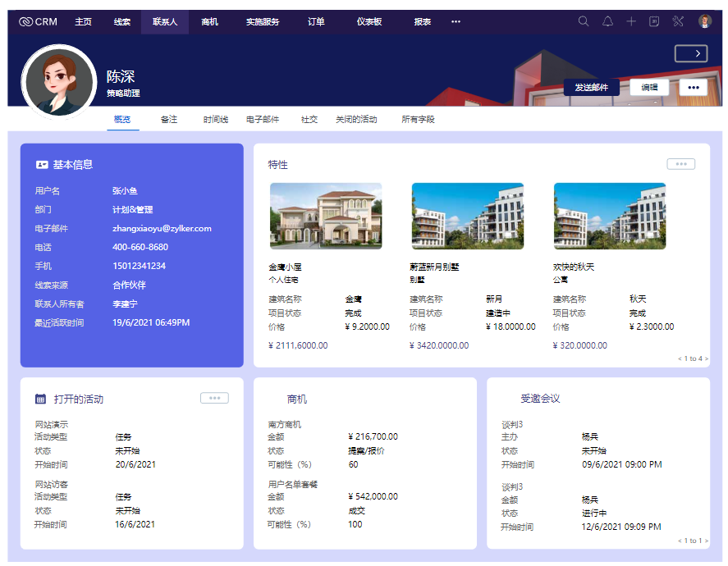The image size is (728, 566).
Task: Open more actions beside 编辑 button
Action: pyautogui.click(x=693, y=87)
